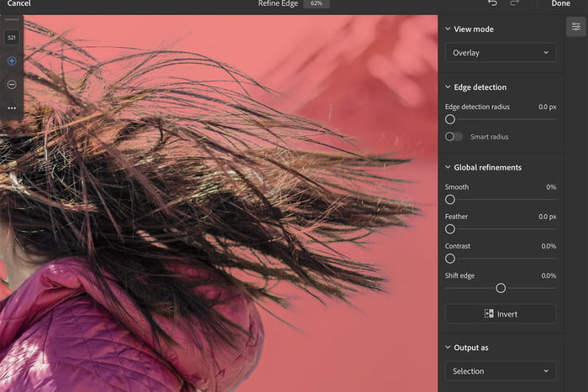
Task: Grab the toolbar drag handle at top
Action: pos(12,19)
